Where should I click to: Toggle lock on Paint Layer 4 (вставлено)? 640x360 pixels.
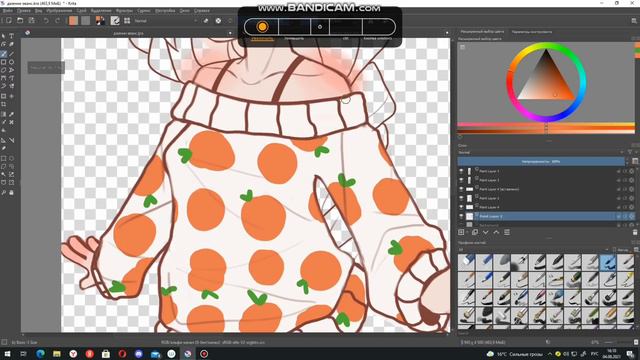pos(619,189)
